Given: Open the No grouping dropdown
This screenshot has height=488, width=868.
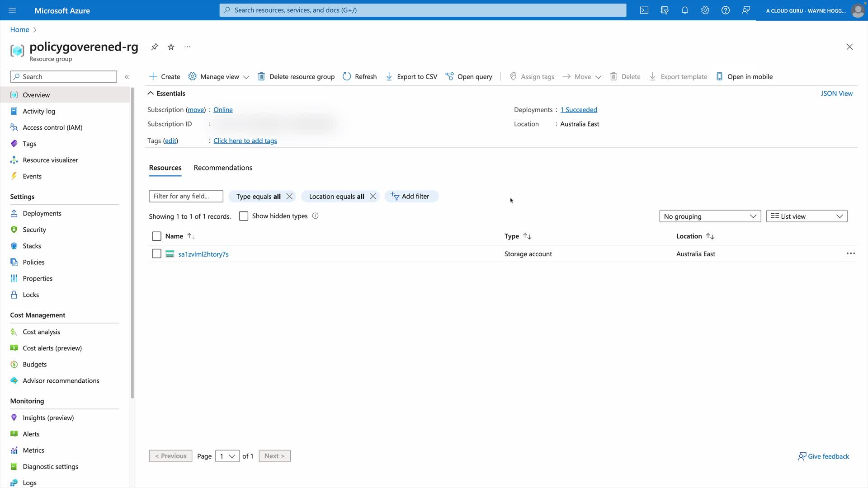Looking at the screenshot, I should pos(710,216).
